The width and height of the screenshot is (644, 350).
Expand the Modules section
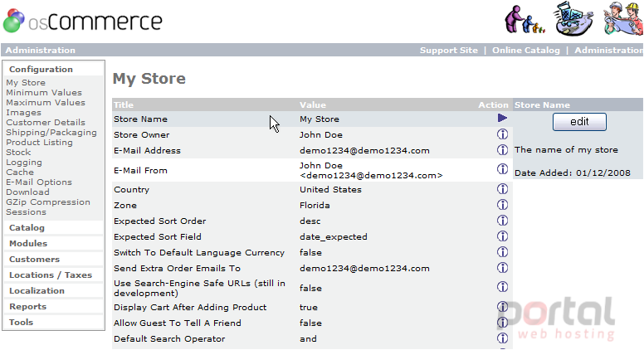(28, 243)
